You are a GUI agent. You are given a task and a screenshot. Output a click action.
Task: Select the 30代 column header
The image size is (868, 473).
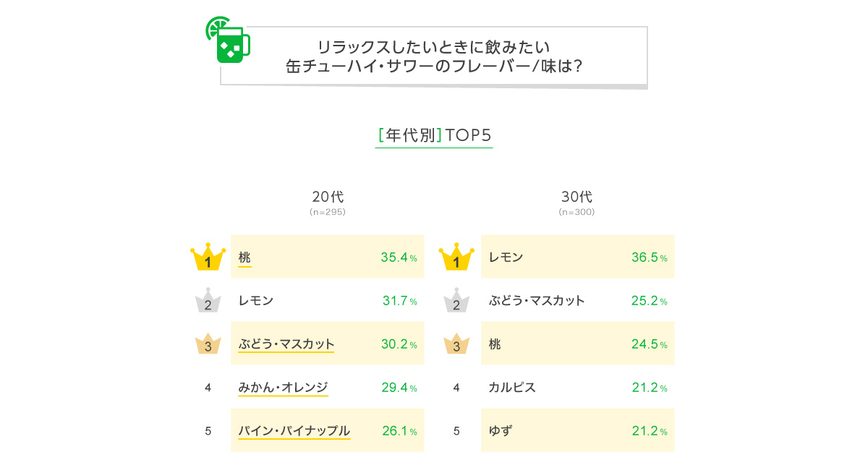tap(576, 201)
